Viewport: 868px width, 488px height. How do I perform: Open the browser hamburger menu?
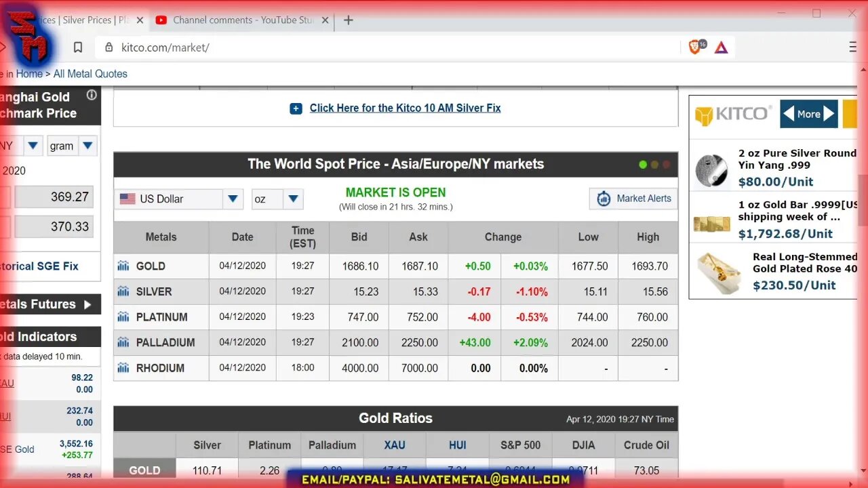852,47
